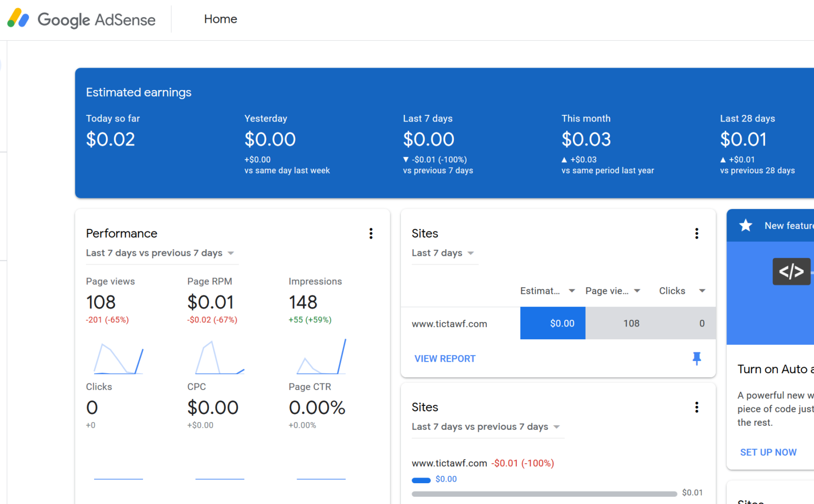Expand the Performance comparison period dropdown

(x=230, y=253)
